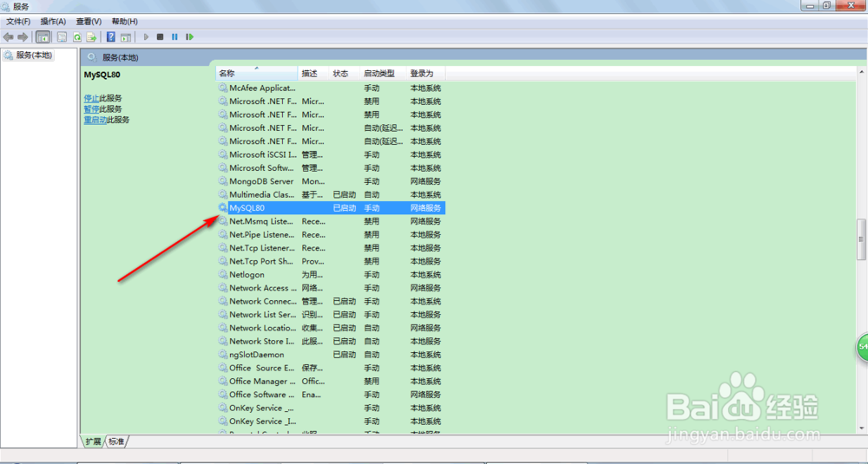Click the 服务 window title icon
The image size is (868, 464).
pyautogui.click(x=5, y=7)
